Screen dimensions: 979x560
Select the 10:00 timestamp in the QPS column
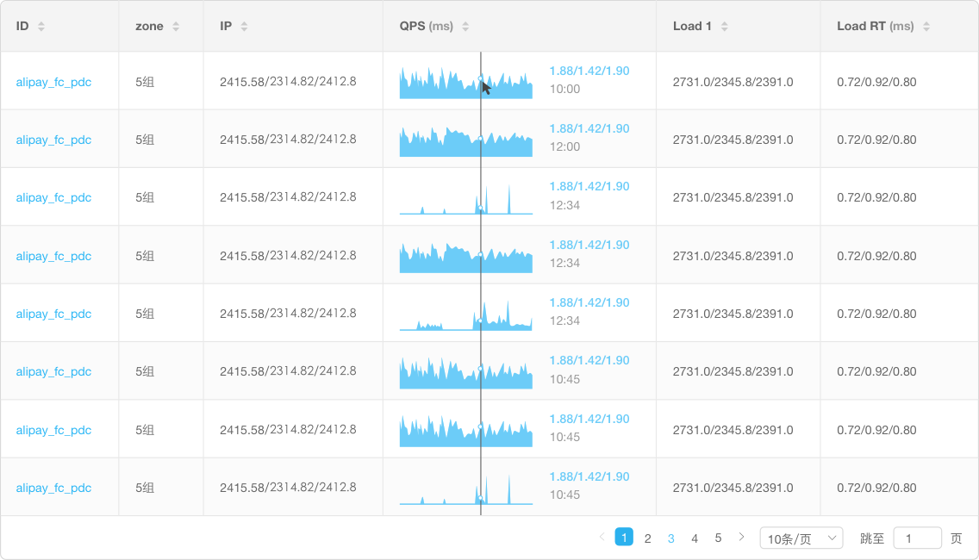565,89
